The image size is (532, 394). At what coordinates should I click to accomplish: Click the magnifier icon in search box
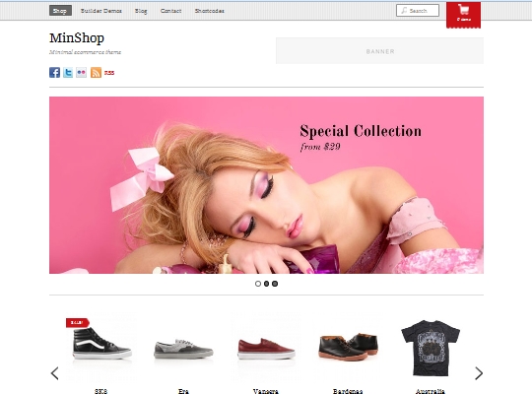(404, 11)
